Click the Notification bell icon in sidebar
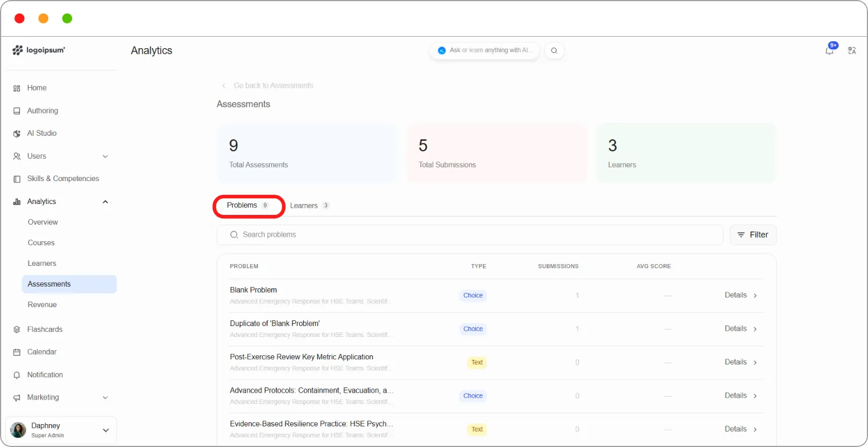868x447 pixels. coord(17,375)
